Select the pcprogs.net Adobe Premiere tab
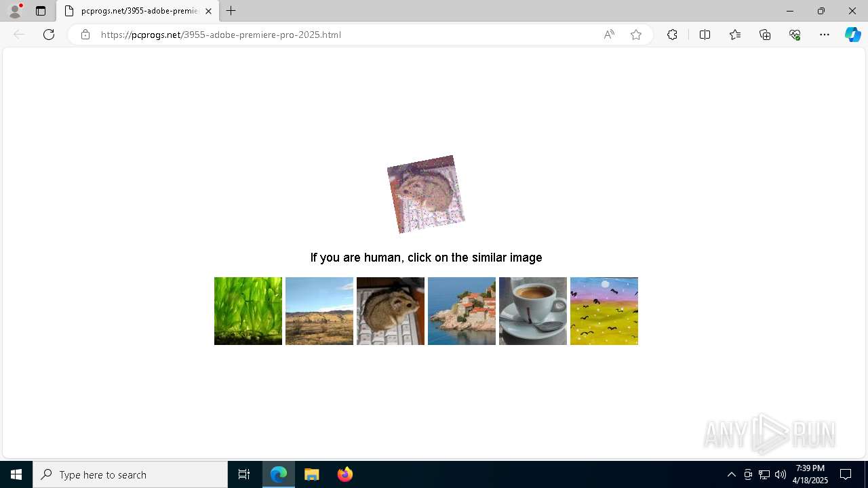Image resolution: width=868 pixels, height=488 pixels. pyautogui.click(x=138, y=11)
